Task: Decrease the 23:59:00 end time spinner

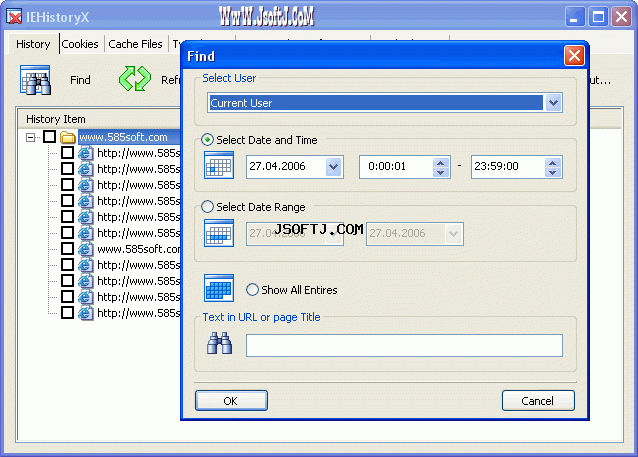Action: tap(553, 172)
